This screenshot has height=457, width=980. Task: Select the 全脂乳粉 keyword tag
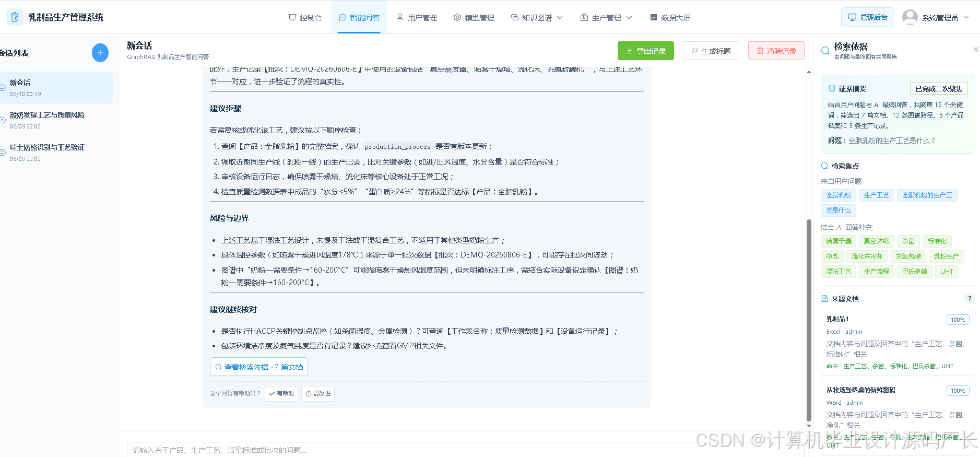pyautogui.click(x=839, y=195)
